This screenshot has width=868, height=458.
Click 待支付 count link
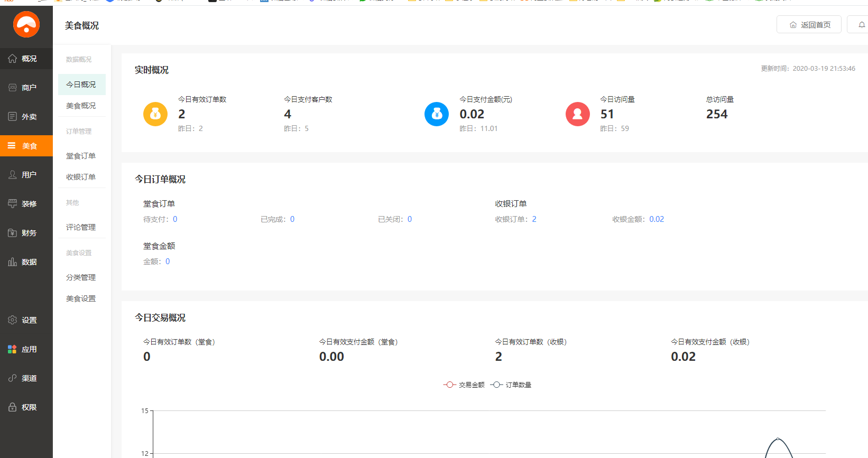tap(175, 219)
